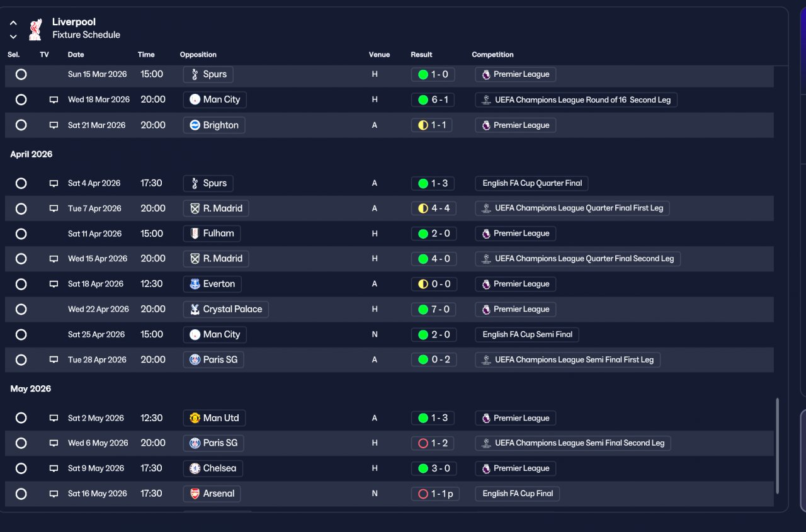
Task: Click TV icon on Man City 18 Mar row
Action: pos(54,99)
